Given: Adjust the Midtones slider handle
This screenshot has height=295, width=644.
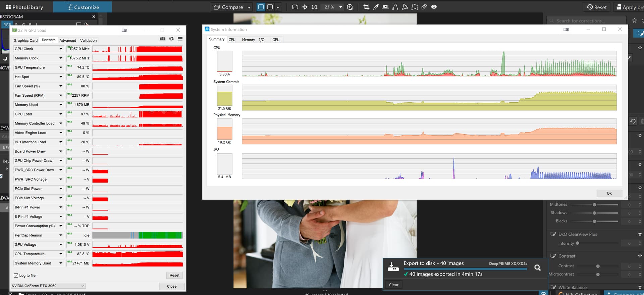Looking at the screenshot, I should pos(594,205).
